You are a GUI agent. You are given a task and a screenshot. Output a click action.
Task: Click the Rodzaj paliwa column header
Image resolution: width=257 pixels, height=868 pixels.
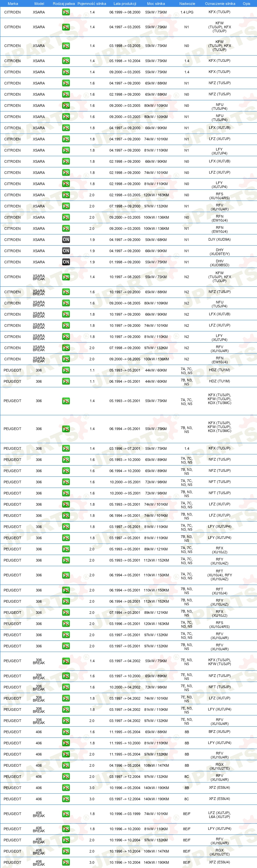click(x=64, y=4)
